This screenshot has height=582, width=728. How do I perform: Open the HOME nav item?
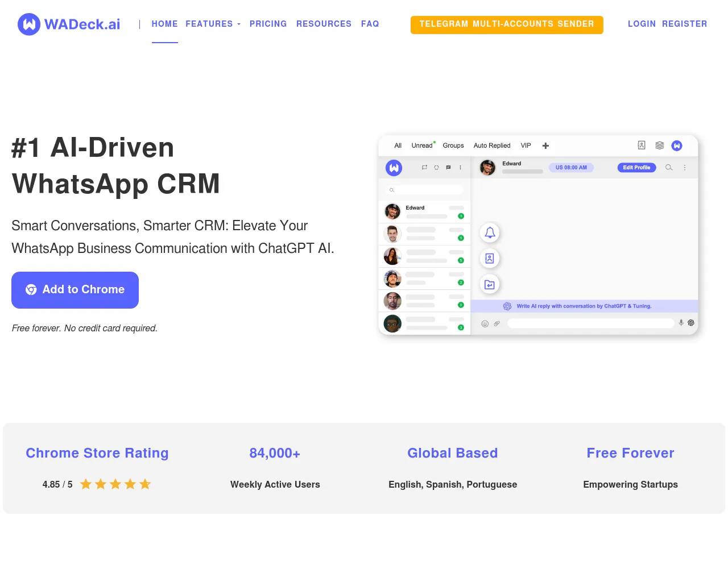point(165,24)
